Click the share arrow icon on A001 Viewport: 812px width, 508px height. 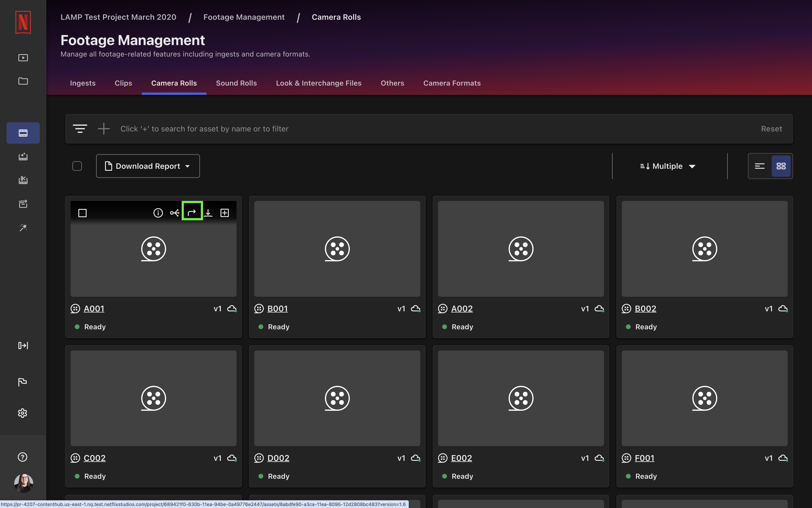pos(192,213)
